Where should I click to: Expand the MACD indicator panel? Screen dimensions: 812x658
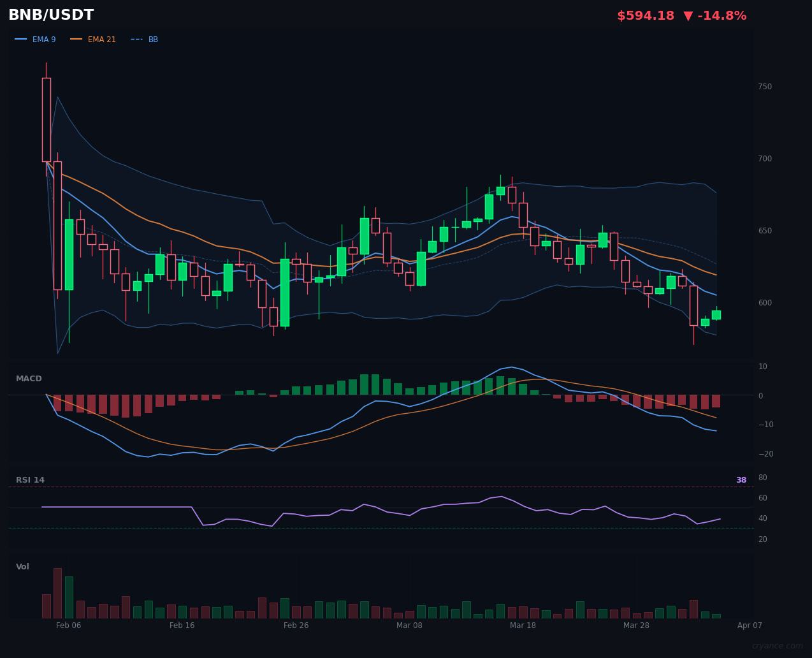29,378
